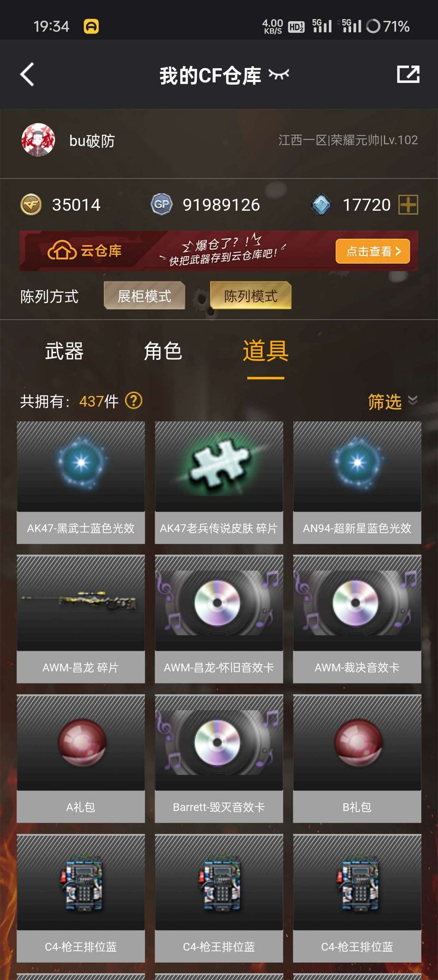Tap the diamond plus recharge icon
Viewport: 438px width, 980px height.
[x=408, y=204]
